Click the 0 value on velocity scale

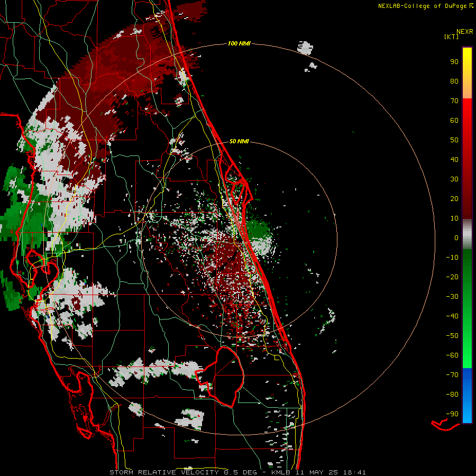point(456,238)
